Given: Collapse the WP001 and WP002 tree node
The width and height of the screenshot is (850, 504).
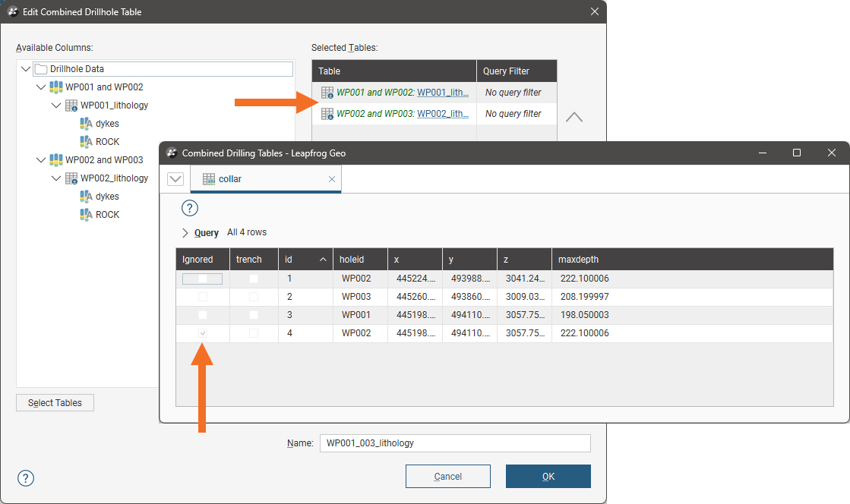Looking at the screenshot, I should click(41, 87).
